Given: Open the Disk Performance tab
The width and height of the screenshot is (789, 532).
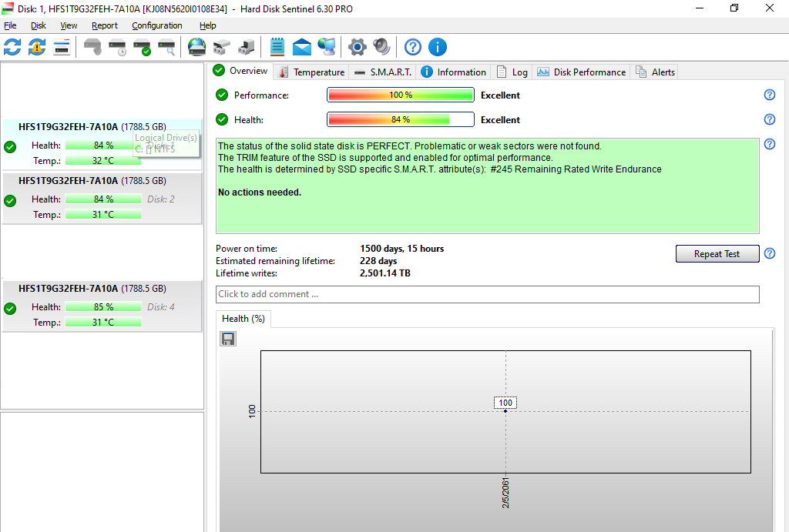Looking at the screenshot, I should (x=582, y=72).
